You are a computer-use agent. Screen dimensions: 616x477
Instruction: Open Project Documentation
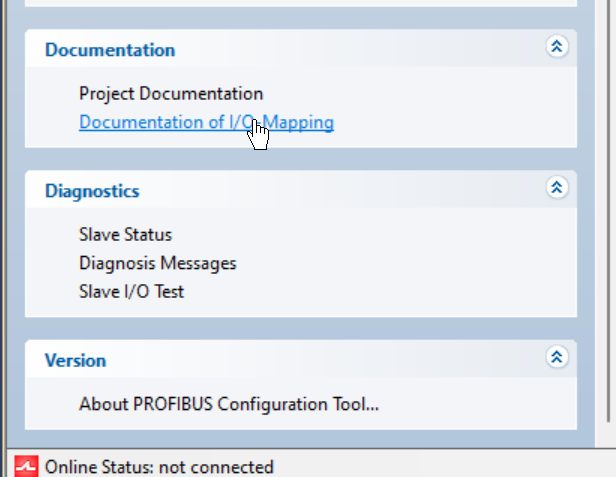171,94
